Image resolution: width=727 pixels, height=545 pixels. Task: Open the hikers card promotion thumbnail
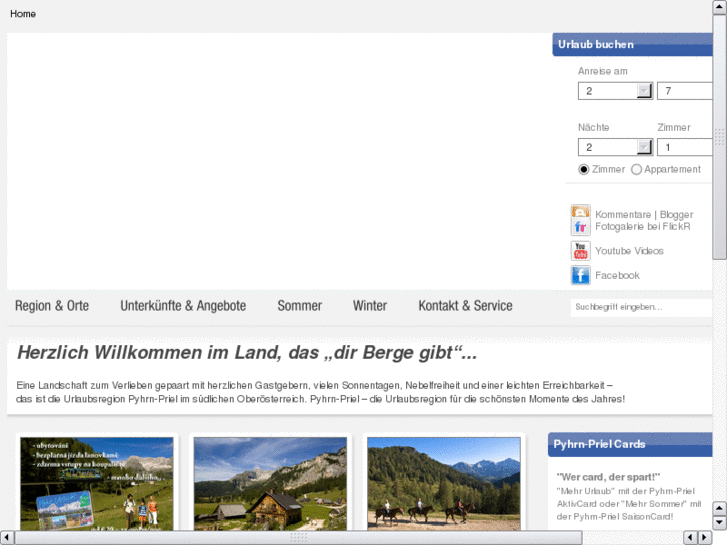[x=97, y=484]
